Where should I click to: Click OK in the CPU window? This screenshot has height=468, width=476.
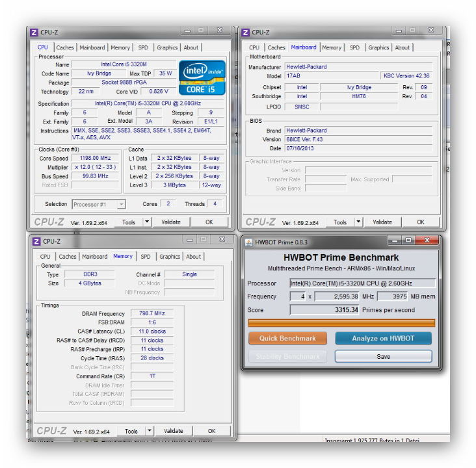click(209, 222)
